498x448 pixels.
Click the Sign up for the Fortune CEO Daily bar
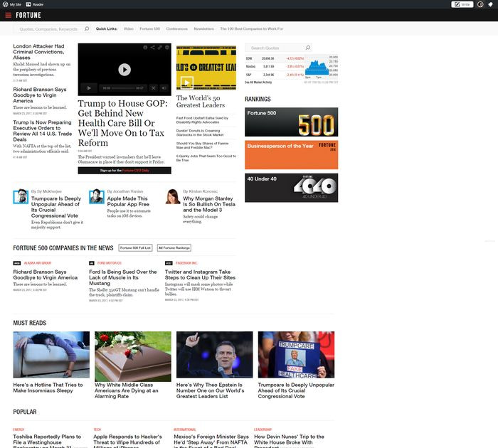coord(124,171)
